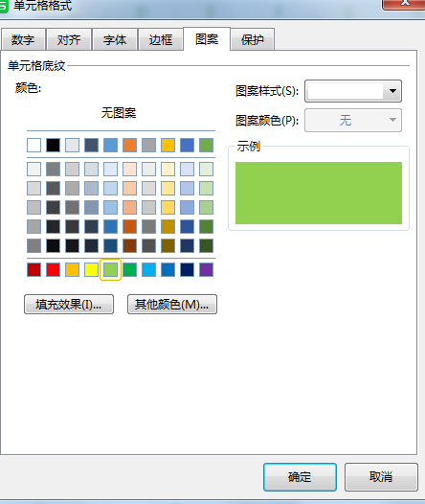This screenshot has height=504, width=425.
Task: Expand the 图案样式 dropdown
Action: click(x=353, y=91)
